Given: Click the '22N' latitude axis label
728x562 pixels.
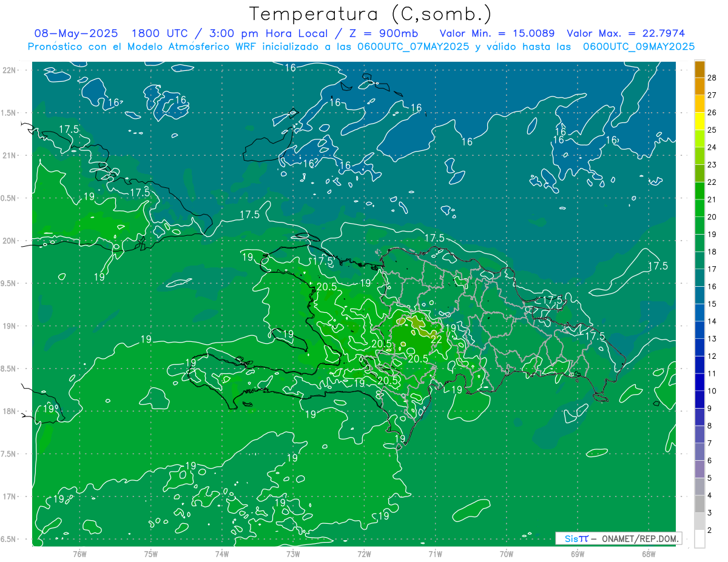Looking at the screenshot, I should [10, 70].
